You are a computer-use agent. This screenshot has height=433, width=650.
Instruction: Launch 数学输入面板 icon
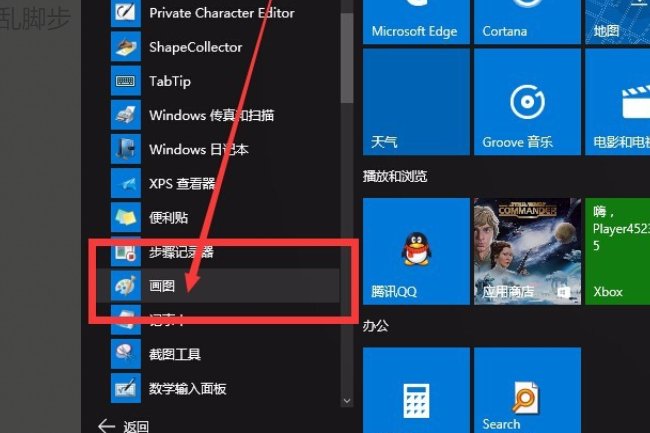point(126,388)
